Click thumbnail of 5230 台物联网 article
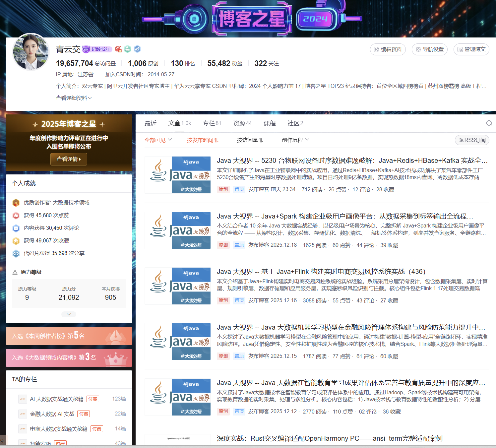Screen dimensions: 496x448 (178, 175)
